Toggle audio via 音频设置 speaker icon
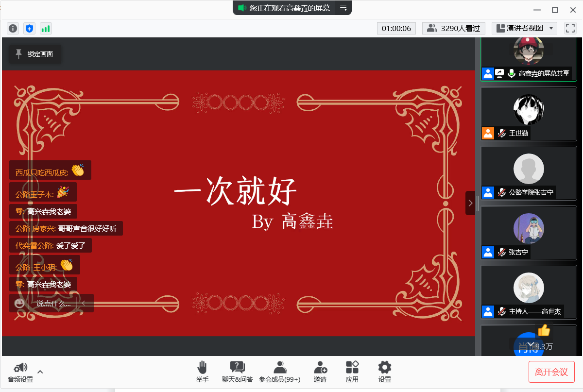Image resolution: width=583 pixels, height=392 pixels. click(20, 368)
